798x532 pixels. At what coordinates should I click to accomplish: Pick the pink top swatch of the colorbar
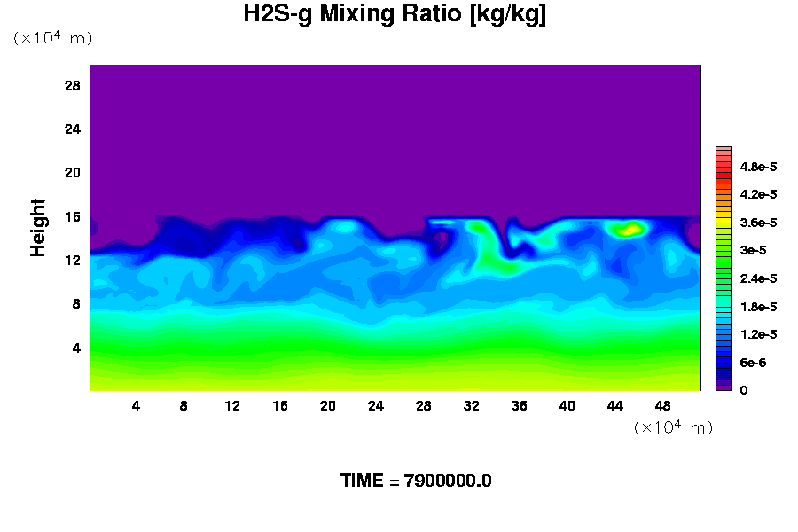click(x=724, y=149)
